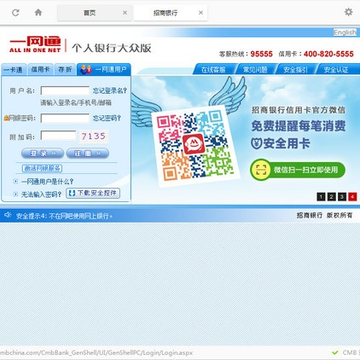Open 安全指引 navigation tab
Screen dimensions: 360x360
[x=295, y=69]
